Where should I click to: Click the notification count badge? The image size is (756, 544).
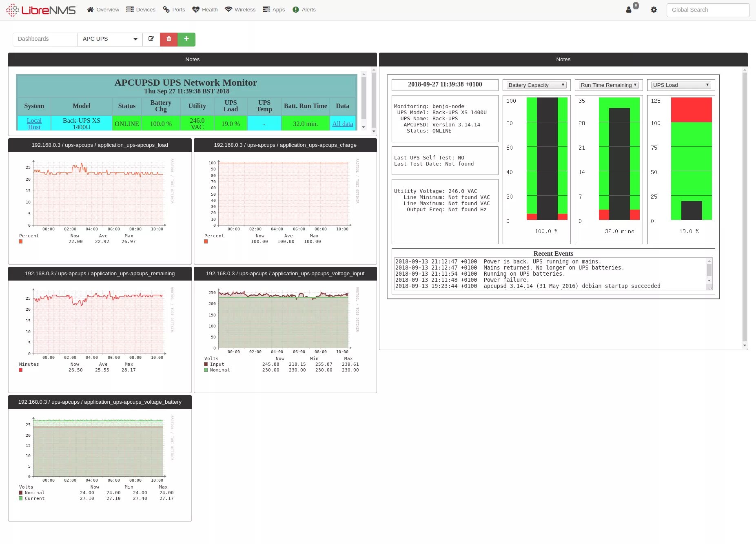[636, 6]
